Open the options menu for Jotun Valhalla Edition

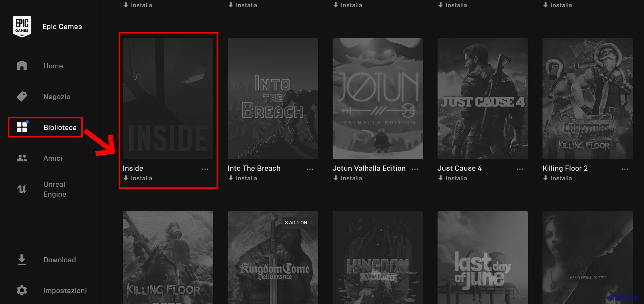415,169
